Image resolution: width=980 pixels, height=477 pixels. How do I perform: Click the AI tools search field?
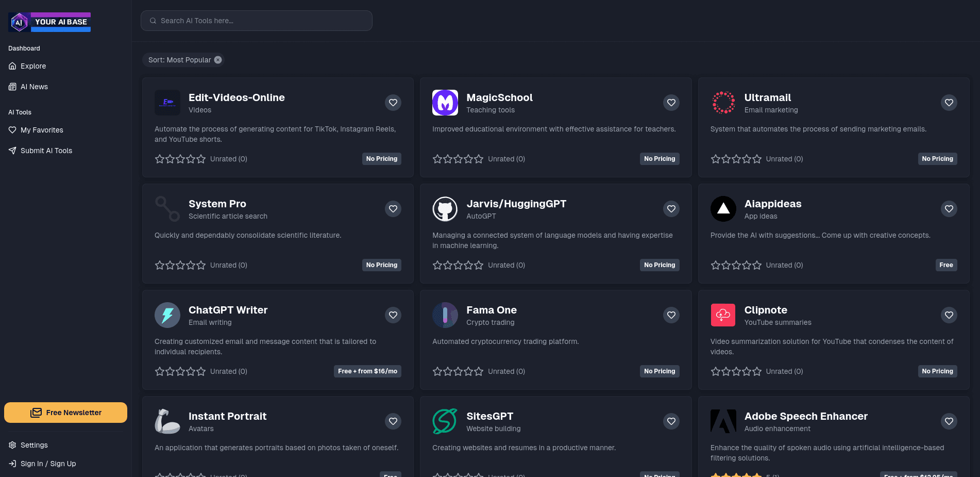click(257, 21)
